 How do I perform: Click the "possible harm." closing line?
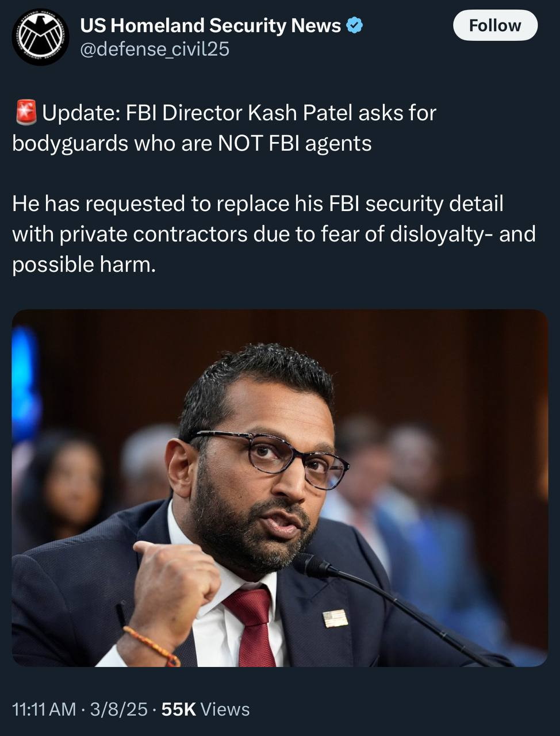click(x=84, y=264)
